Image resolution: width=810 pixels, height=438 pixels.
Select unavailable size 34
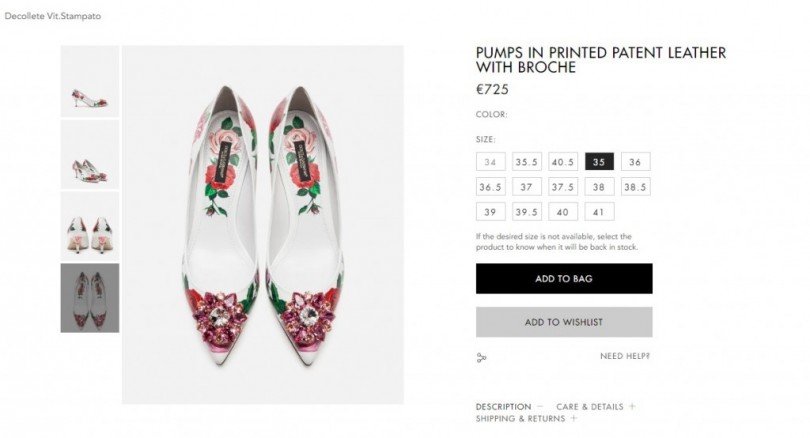[490, 162]
